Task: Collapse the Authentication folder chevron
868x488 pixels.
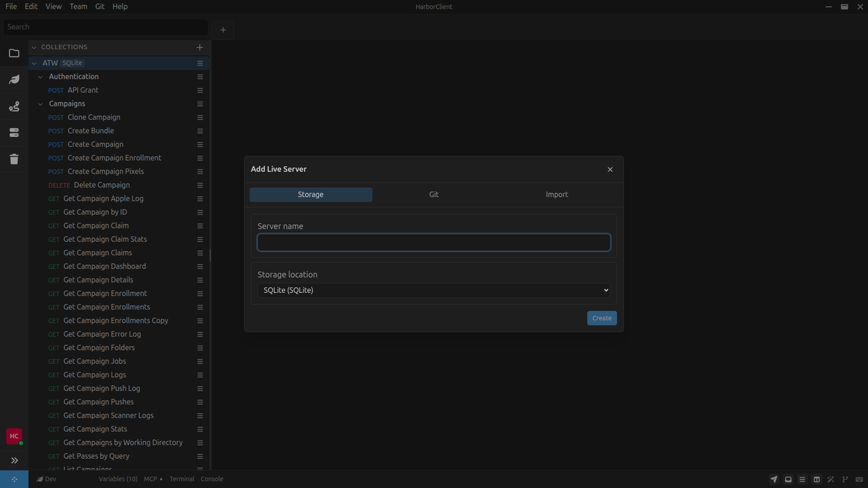Action: click(x=41, y=77)
